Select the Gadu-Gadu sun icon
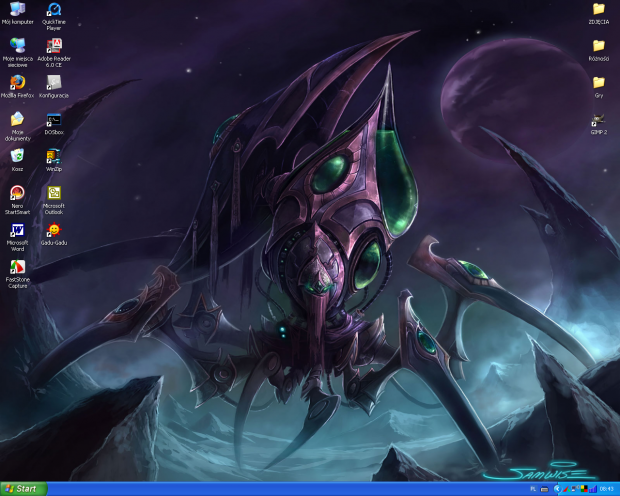The height and width of the screenshot is (496, 620). (x=54, y=234)
